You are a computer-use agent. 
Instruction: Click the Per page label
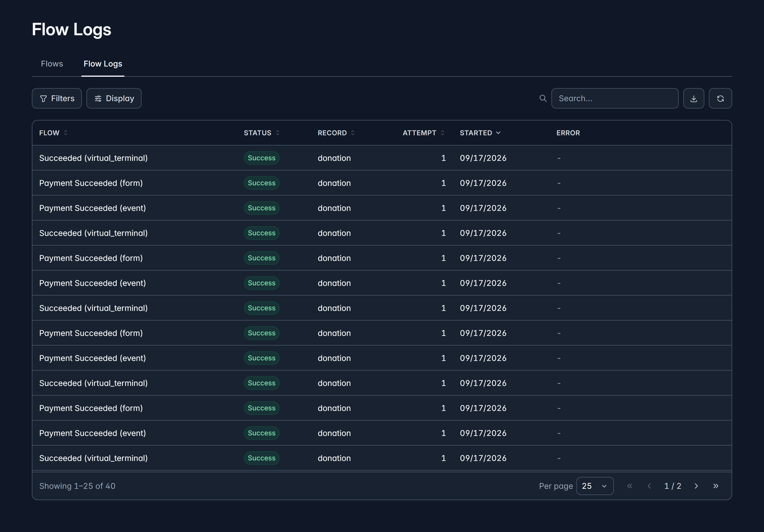556,486
